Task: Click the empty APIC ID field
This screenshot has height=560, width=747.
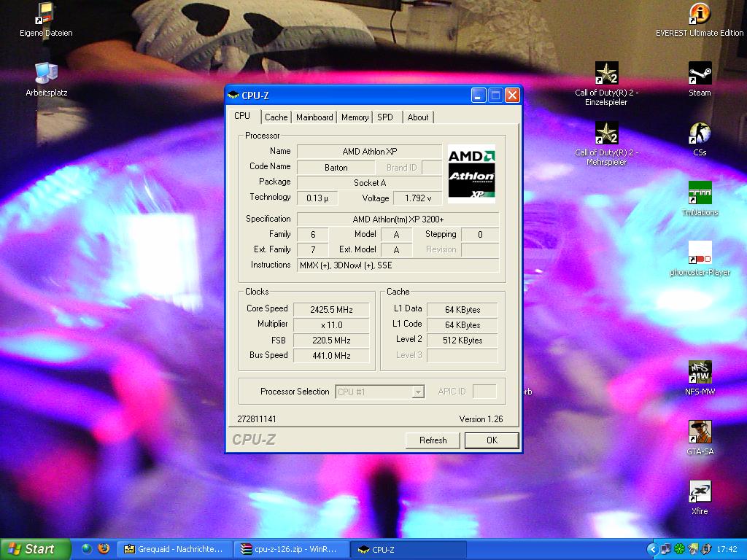Action: point(484,392)
